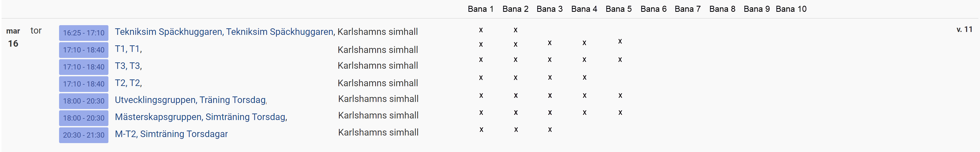
Task: Click Bana 2 mark in Tekniksim row
Action: pos(516,30)
